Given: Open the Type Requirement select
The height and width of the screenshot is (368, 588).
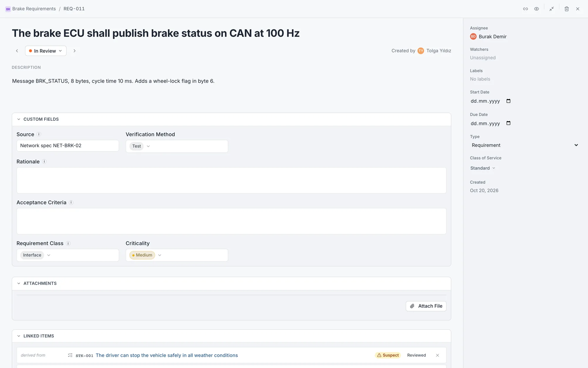Looking at the screenshot, I should pos(525,145).
